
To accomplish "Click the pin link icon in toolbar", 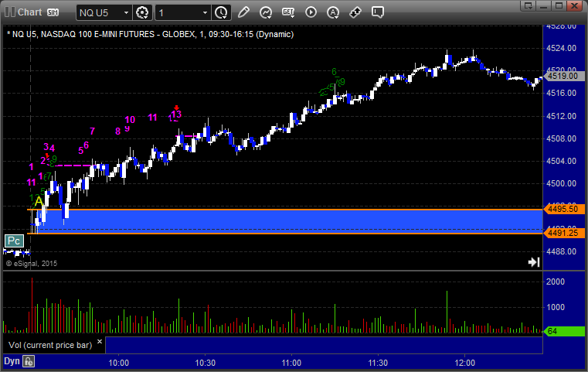I will point(355,12).
